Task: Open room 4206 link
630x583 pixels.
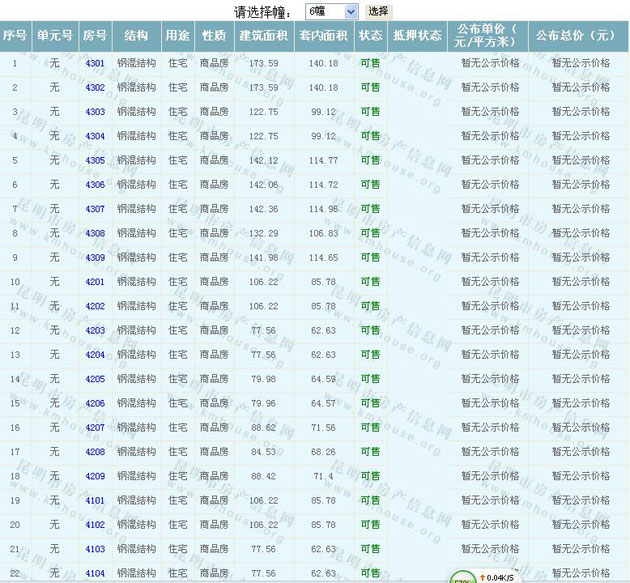Action: tap(95, 403)
